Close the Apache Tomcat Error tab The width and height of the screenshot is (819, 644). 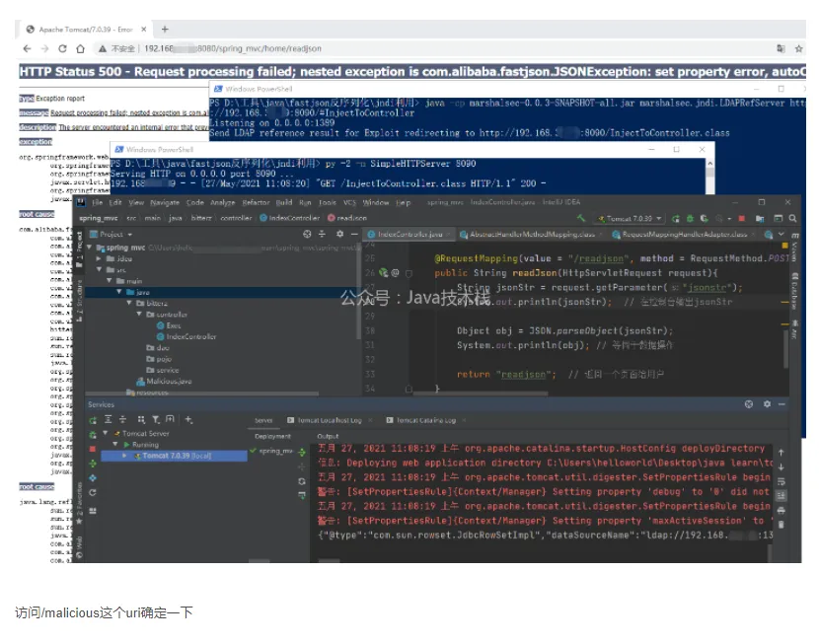pyautogui.click(x=144, y=30)
